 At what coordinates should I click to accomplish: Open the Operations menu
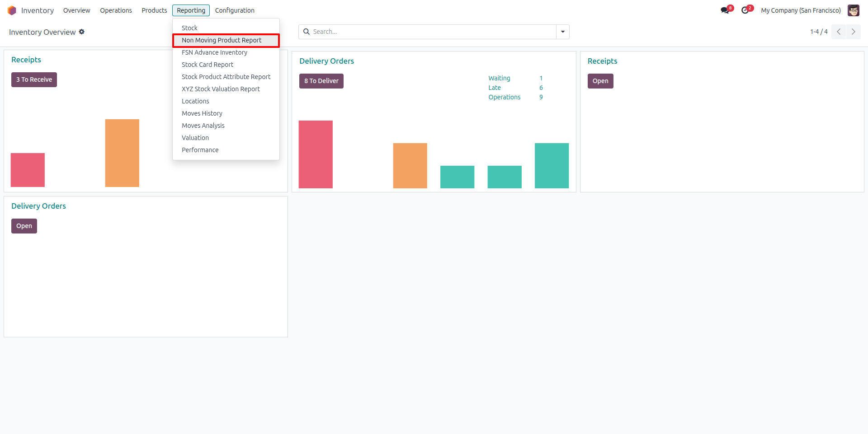coord(116,10)
